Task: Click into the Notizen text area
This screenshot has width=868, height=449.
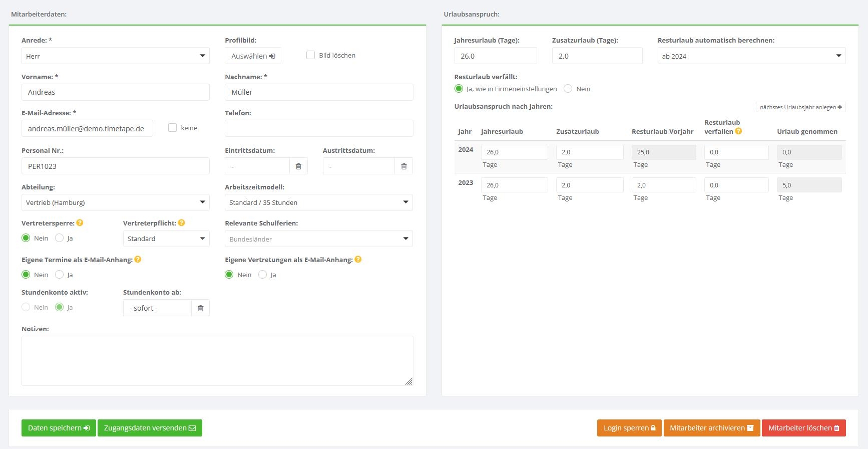Action: click(x=217, y=361)
